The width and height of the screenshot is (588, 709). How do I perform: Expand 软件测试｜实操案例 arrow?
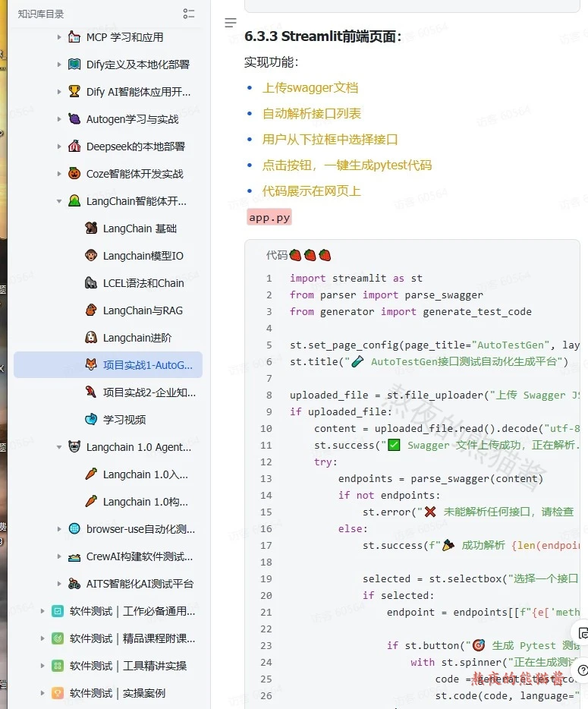42,693
